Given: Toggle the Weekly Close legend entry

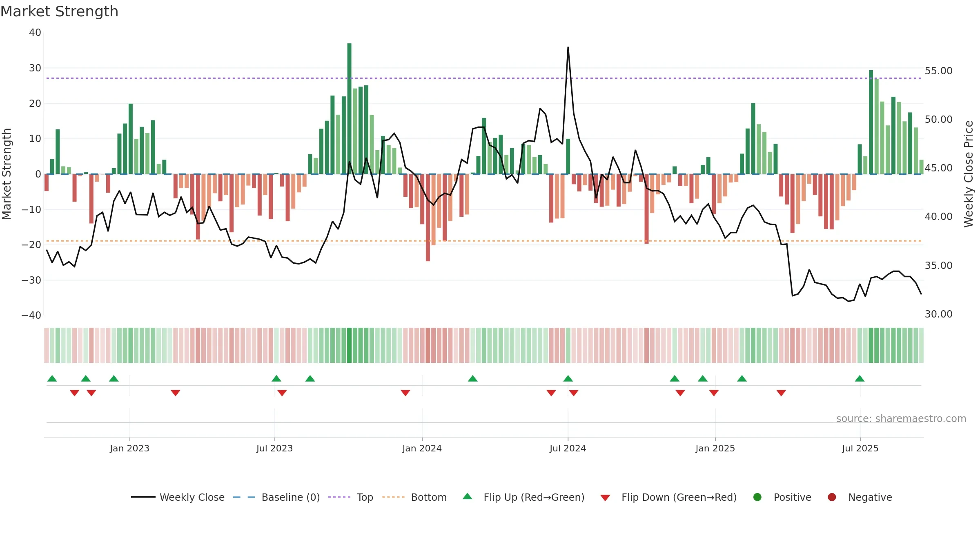Looking at the screenshot, I should click(178, 497).
